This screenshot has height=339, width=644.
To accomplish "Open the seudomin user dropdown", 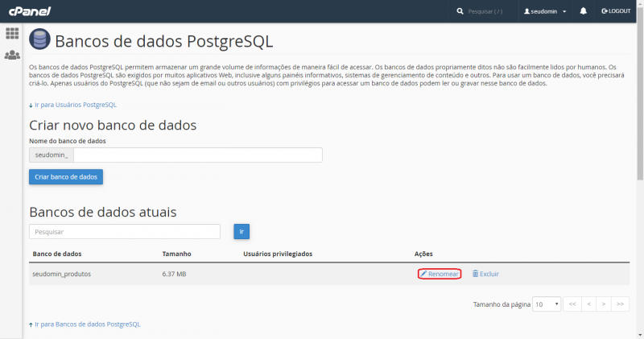I will point(545,11).
